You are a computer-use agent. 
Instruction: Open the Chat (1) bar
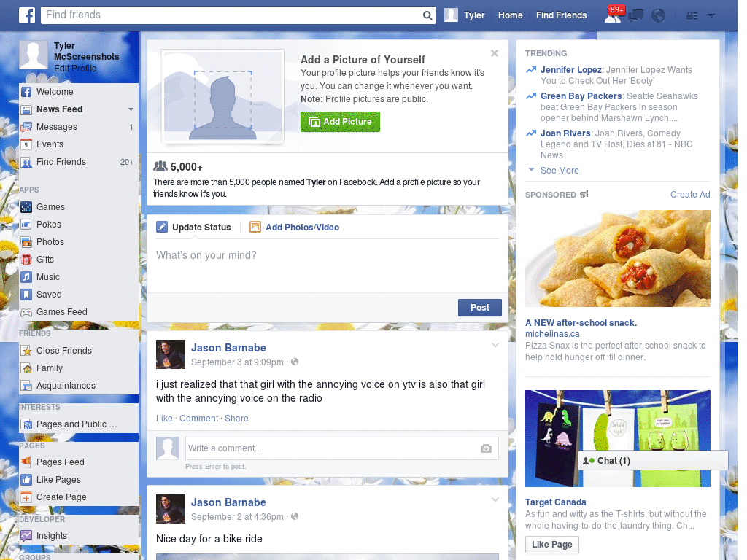click(x=652, y=461)
